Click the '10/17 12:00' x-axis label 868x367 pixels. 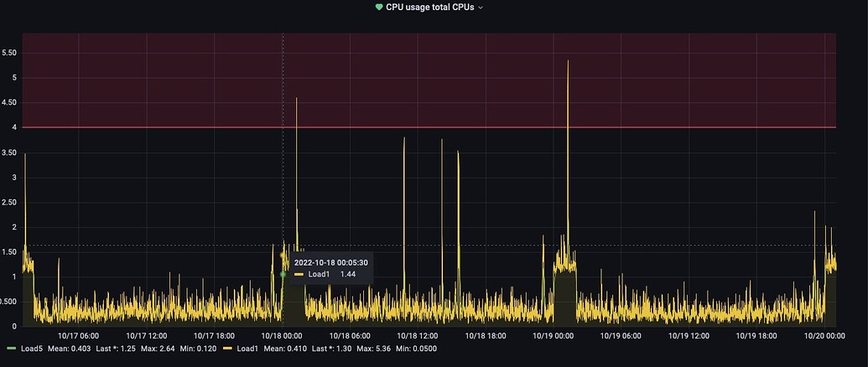146,335
